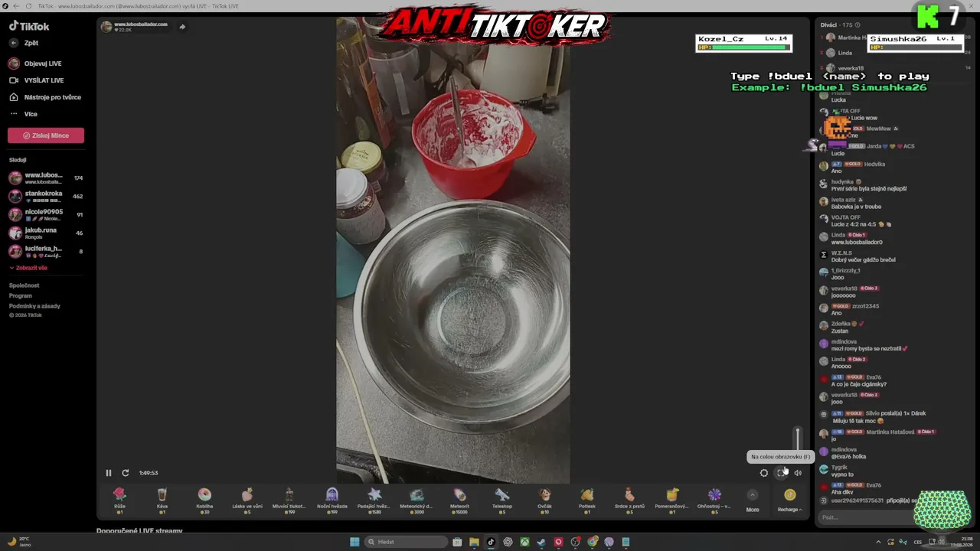The width and height of the screenshot is (980, 551).
Task: Send the Teleskop gift
Action: [x=502, y=500]
